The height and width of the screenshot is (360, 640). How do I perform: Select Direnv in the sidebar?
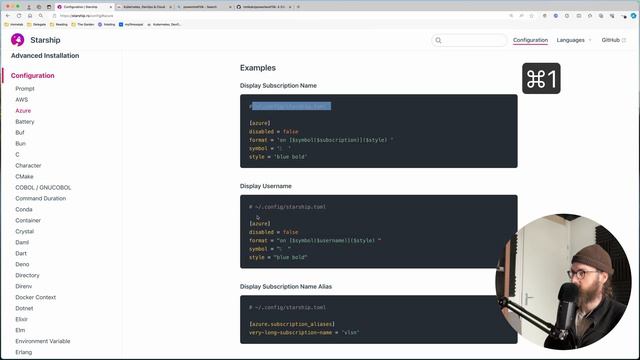[24, 287]
